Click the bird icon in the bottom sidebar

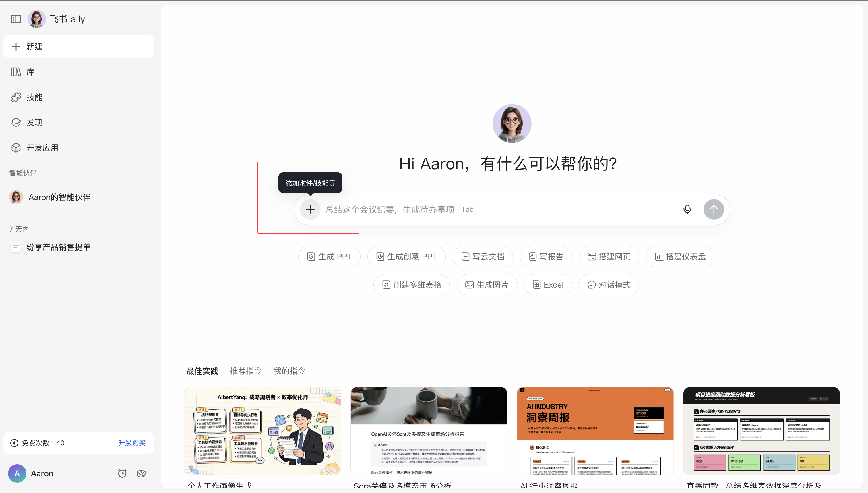click(x=142, y=473)
